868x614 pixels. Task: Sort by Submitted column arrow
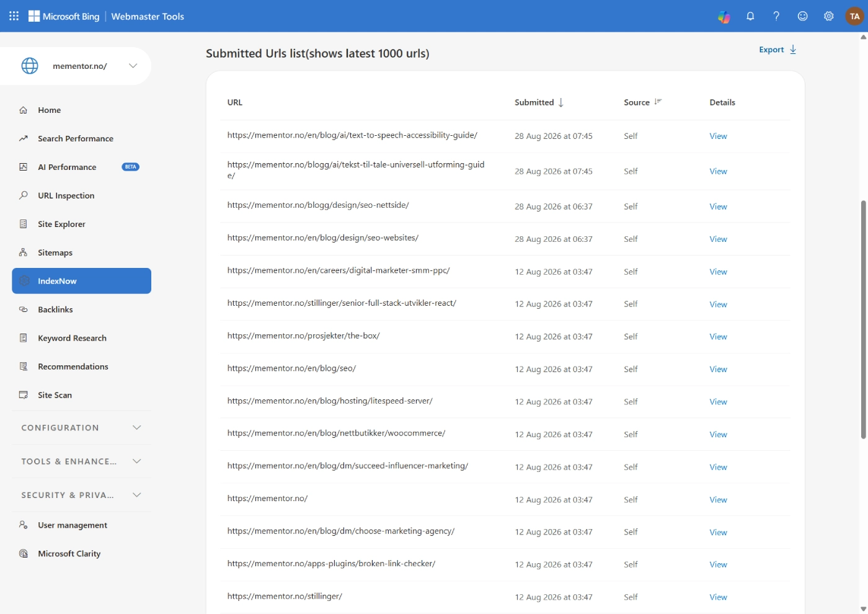tap(560, 102)
